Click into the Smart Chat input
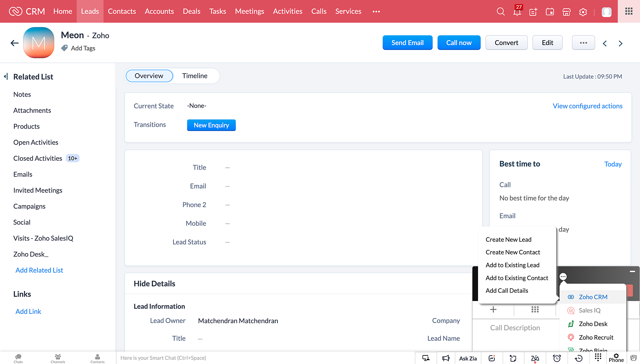 266,358
